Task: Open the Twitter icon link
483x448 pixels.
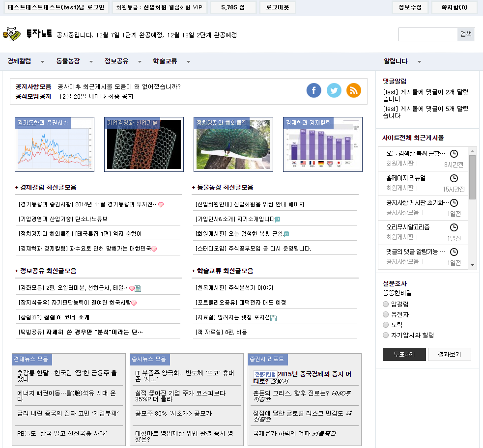Action: click(x=334, y=90)
